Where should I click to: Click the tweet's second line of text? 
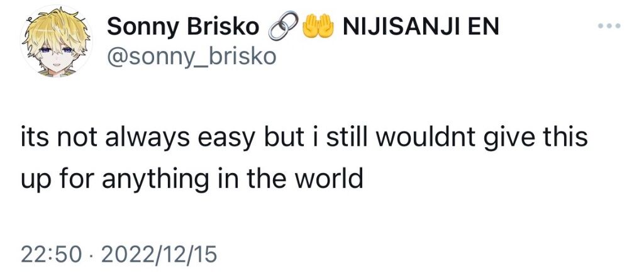tap(192, 179)
